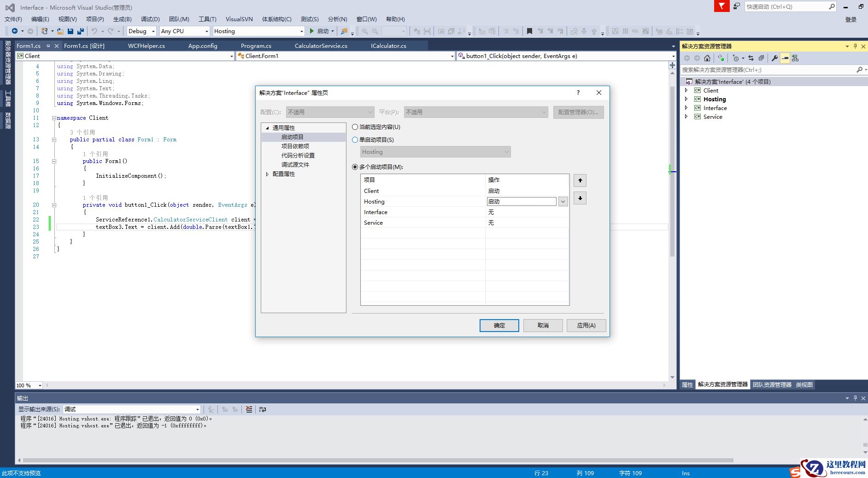Click the Save All toolbar icon
The height and width of the screenshot is (478, 868).
click(x=81, y=31)
